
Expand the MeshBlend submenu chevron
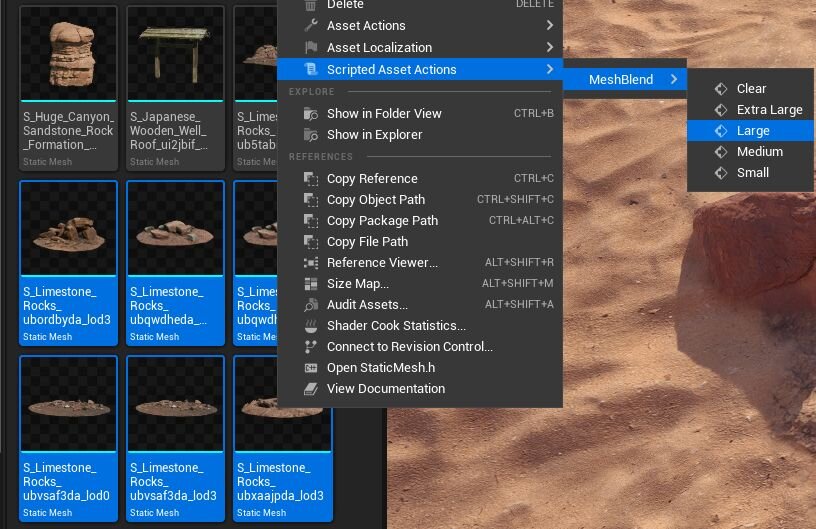(674, 79)
